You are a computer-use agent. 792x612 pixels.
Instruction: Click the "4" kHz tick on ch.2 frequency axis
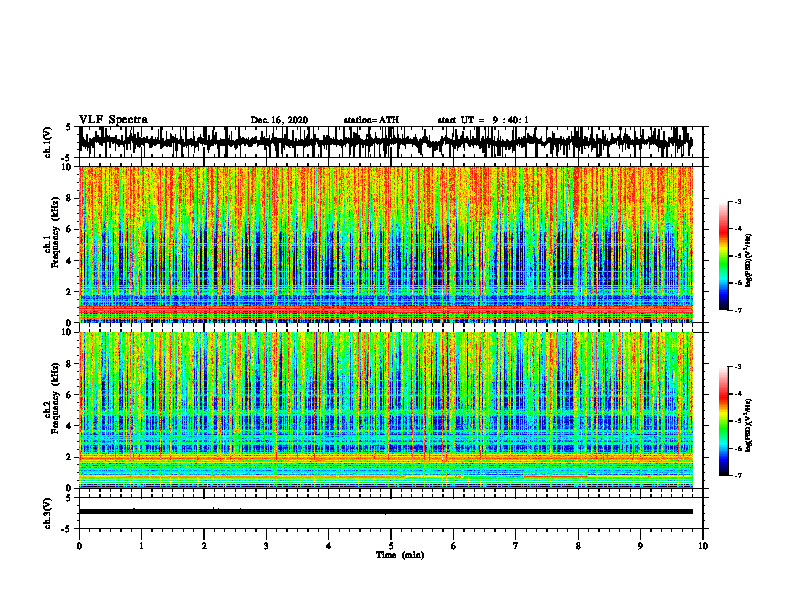click(71, 426)
